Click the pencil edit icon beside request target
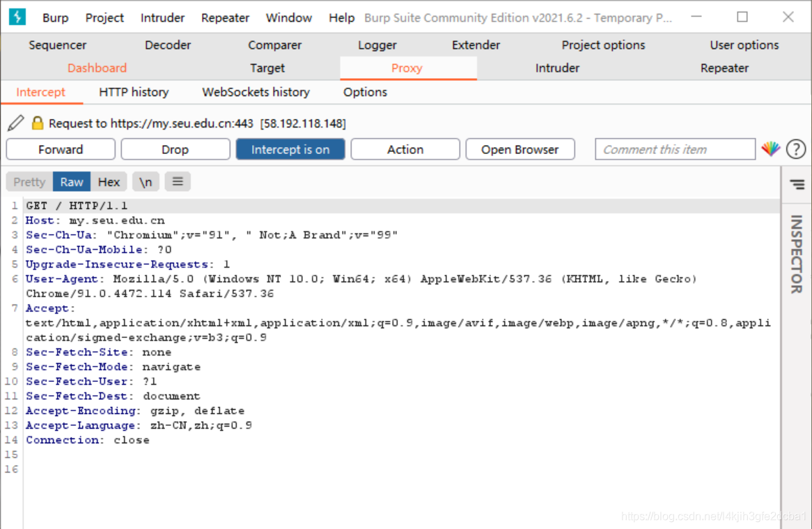812x529 pixels. pos(15,123)
